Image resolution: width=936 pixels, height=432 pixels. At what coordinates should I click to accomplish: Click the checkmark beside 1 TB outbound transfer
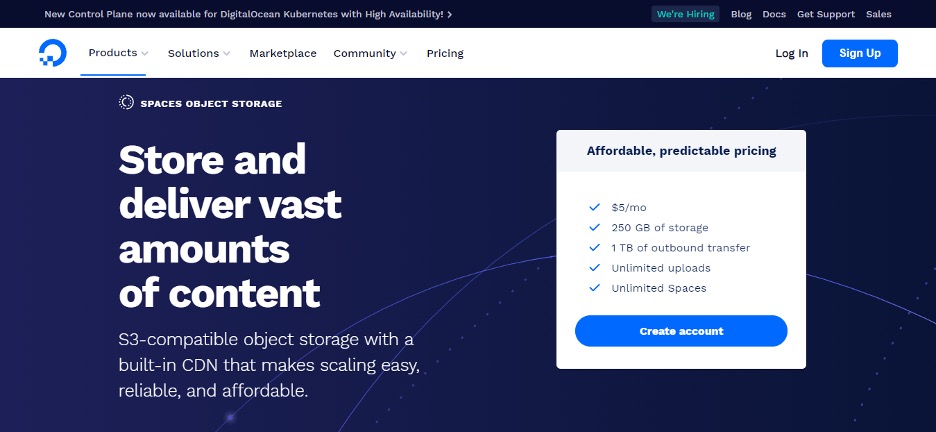[x=595, y=248]
